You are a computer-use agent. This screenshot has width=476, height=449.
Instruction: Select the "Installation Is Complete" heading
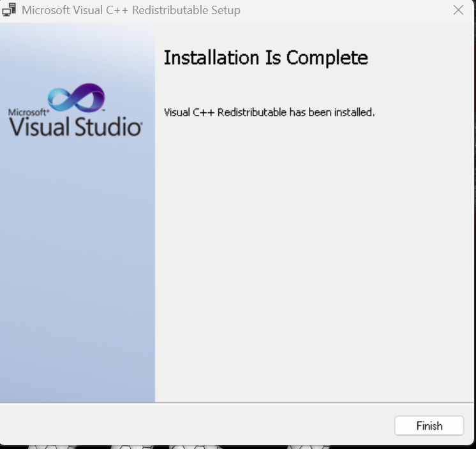266,57
